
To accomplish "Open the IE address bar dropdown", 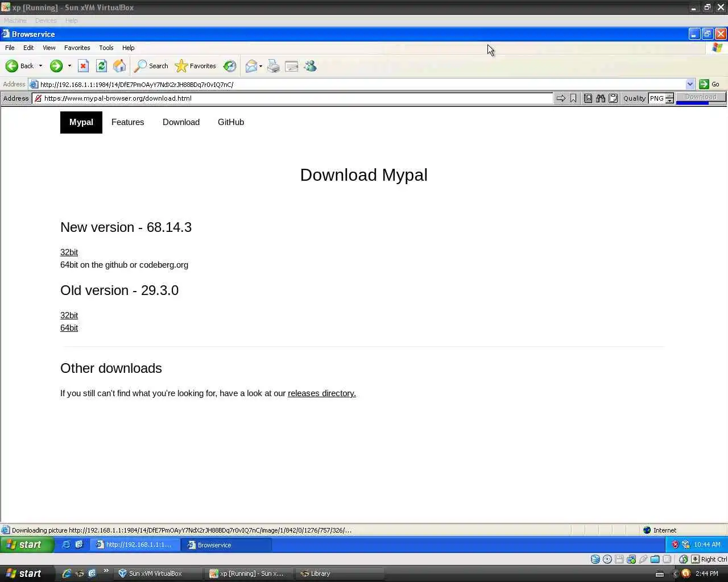I will click(x=690, y=84).
